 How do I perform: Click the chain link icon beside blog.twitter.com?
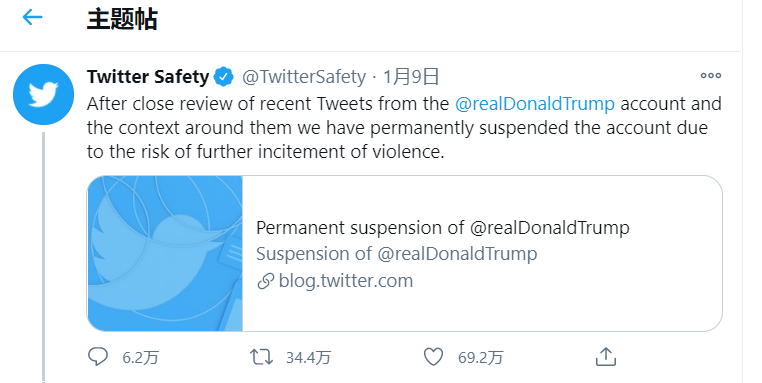coord(265,281)
